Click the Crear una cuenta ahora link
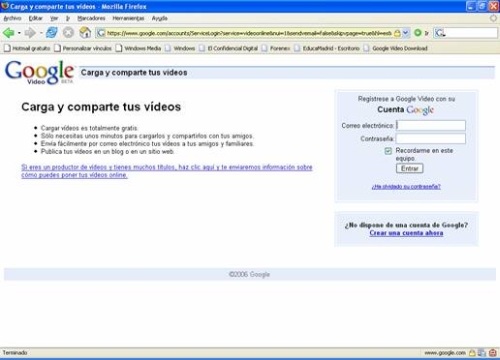The height and width of the screenshot is (360, 500). [406, 233]
